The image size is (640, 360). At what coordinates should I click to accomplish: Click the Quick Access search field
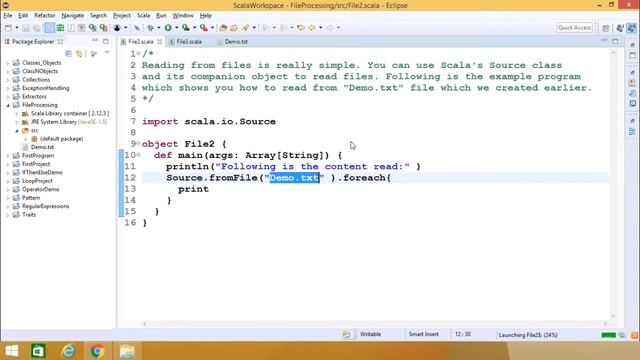[x=574, y=28]
